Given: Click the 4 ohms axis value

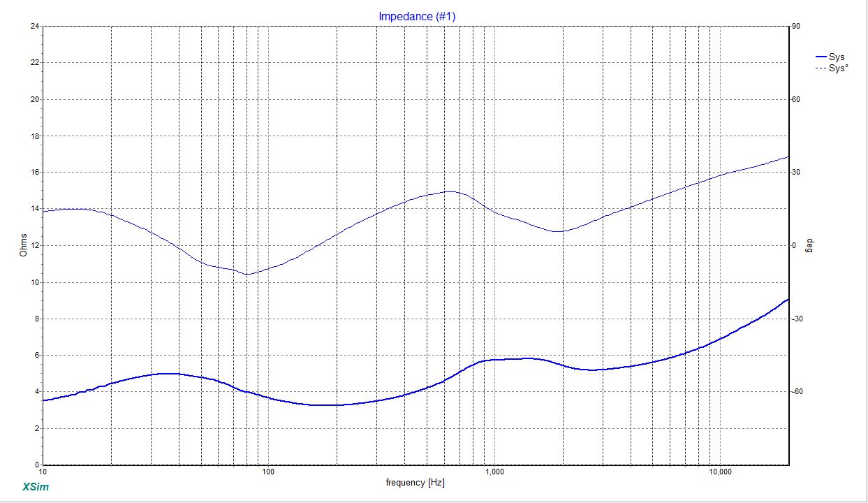Looking at the screenshot, I should click(x=36, y=391).
